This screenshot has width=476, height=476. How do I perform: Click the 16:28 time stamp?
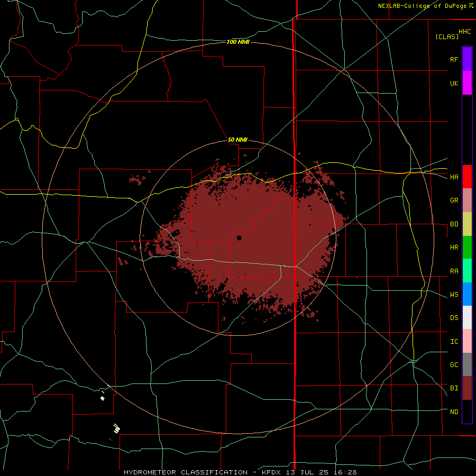click(344, 472)
